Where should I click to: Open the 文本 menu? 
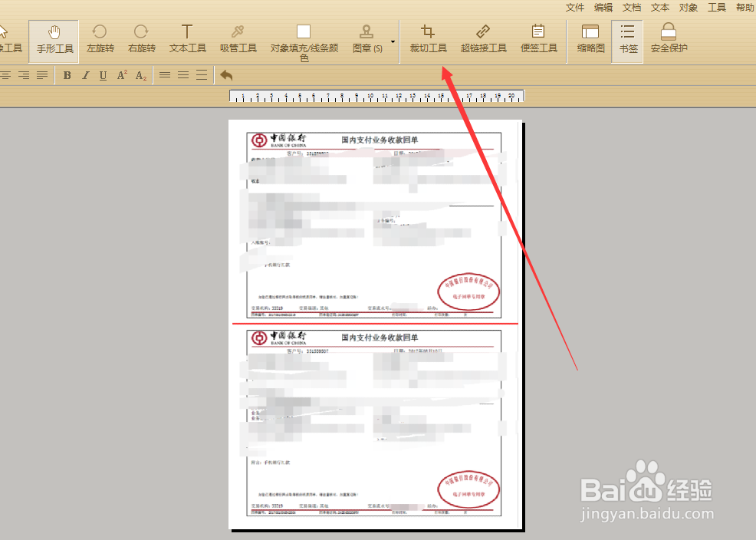(x=660, y=7)
